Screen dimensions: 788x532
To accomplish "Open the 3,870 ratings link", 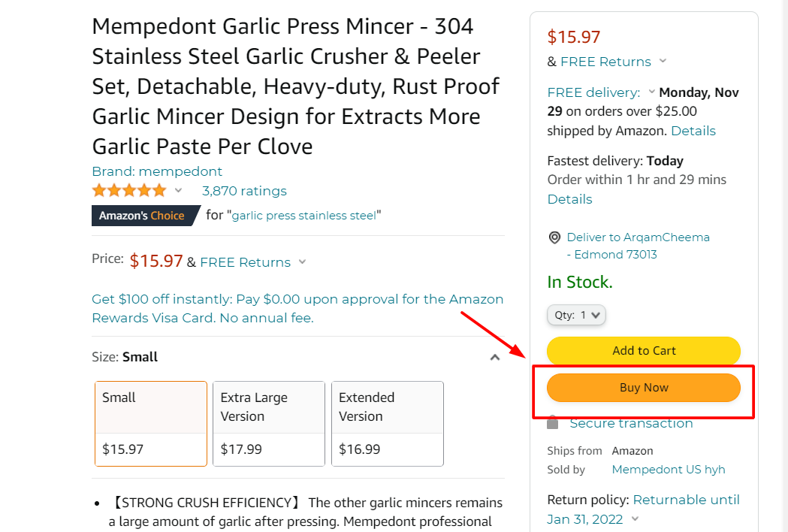I will pos(244,191).
